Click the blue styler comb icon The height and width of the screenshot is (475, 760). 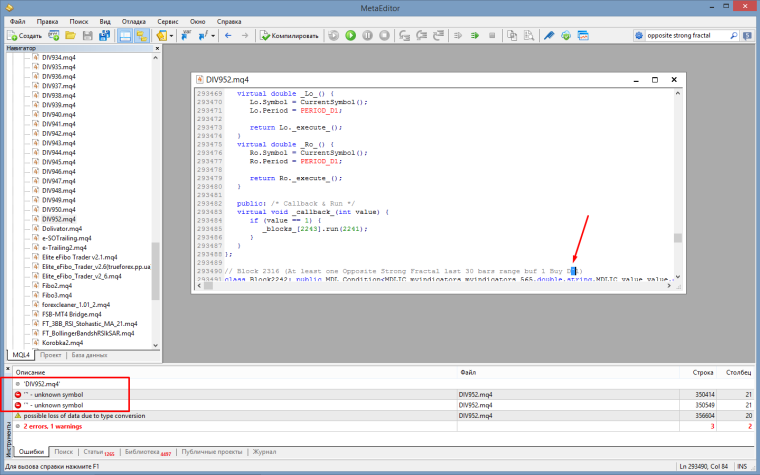pyautogui.click(x=549, y=35)
